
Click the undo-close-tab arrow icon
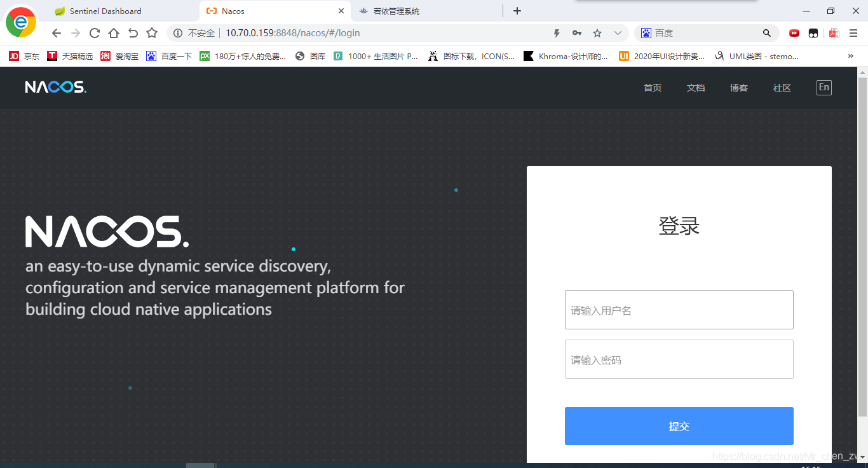[x=133, y=33]
